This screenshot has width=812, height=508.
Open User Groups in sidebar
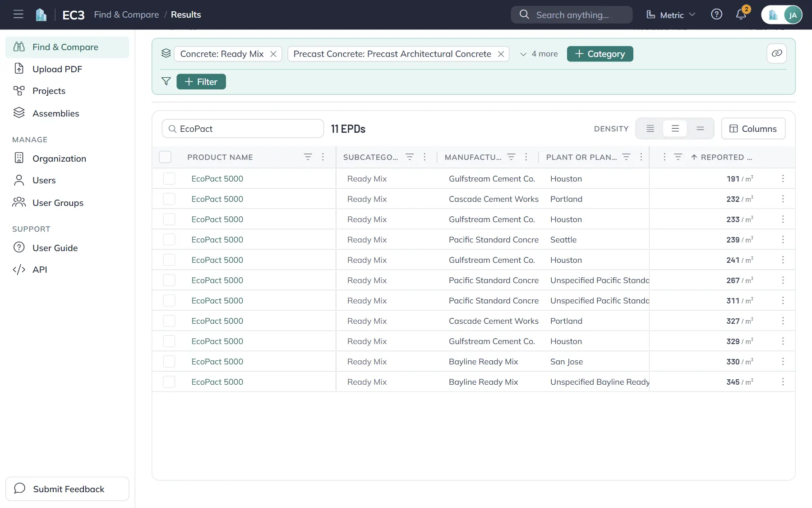(x=67, y=202)
